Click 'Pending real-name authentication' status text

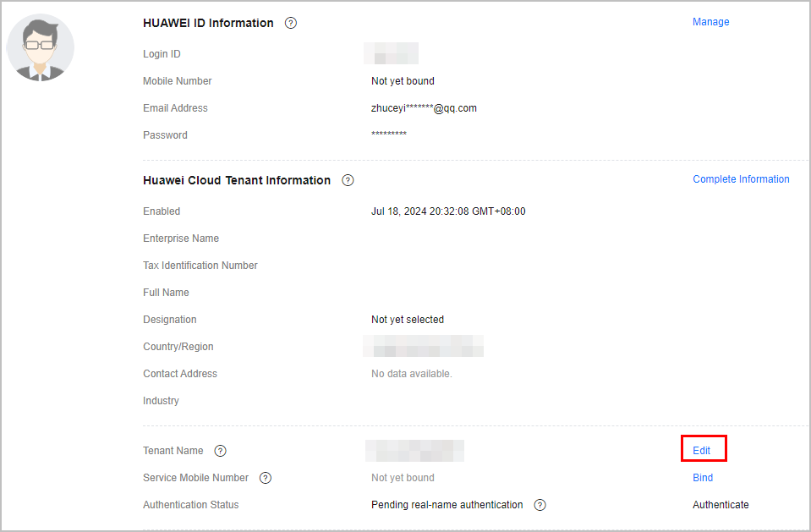click(447, 505)
